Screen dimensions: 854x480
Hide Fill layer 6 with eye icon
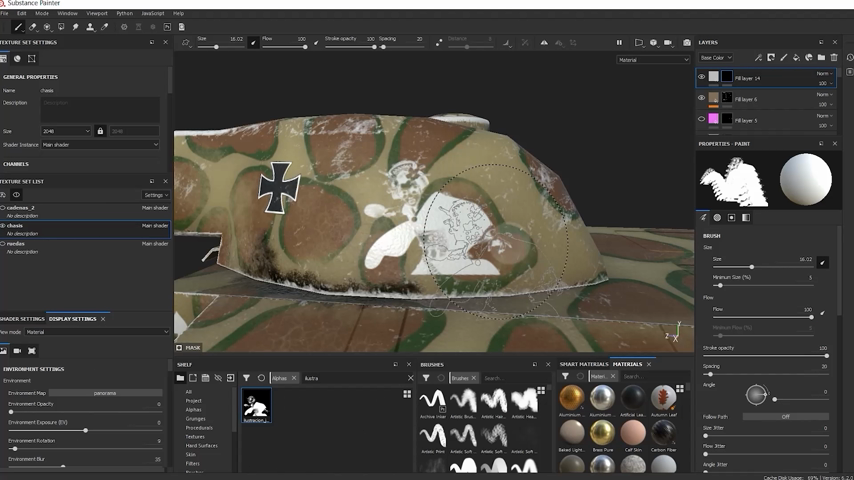click(702, 98)
